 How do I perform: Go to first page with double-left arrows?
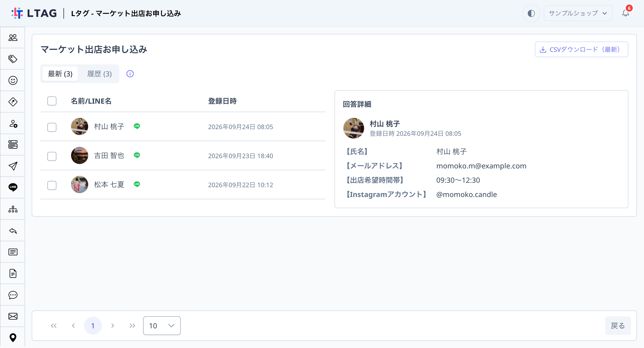54,326
